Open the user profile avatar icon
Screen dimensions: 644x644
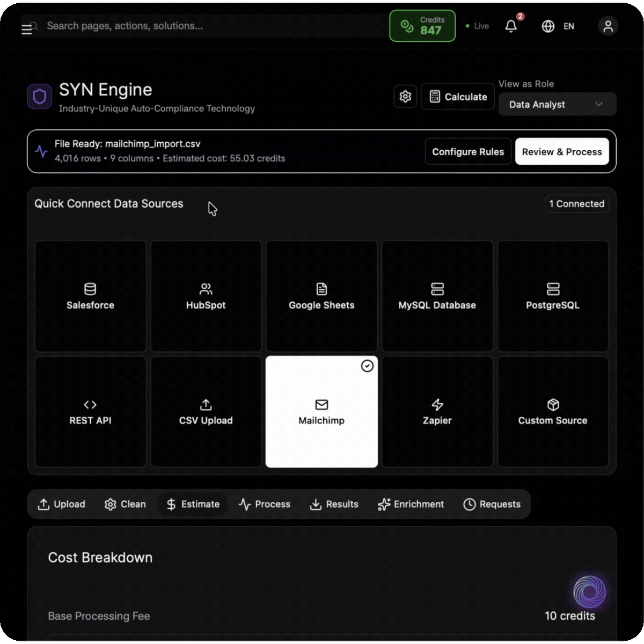coord(608,26)
